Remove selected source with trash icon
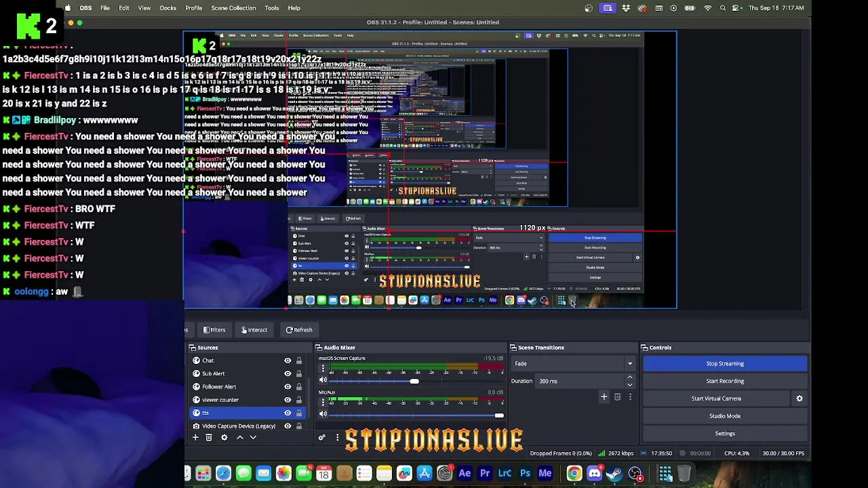The width and height of the screenshot is (868, 488). (x=209, y=437)
